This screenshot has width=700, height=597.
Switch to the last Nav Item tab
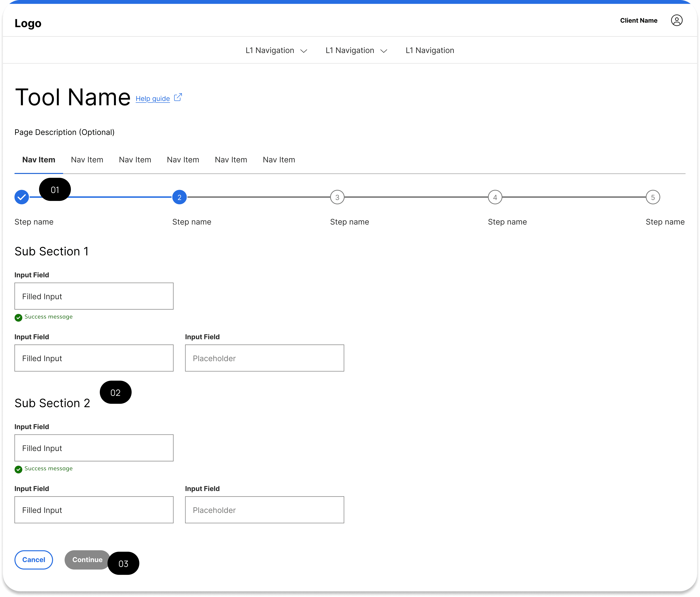click(x=279, y=160)
